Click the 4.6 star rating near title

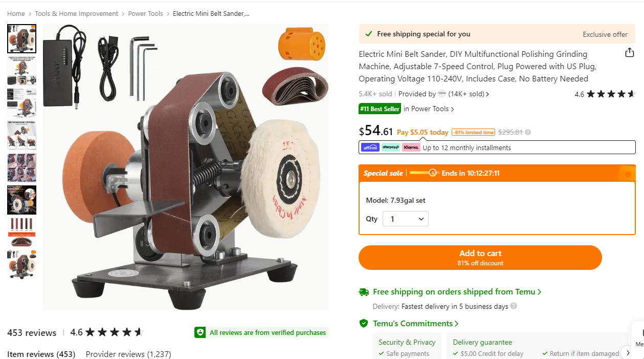click(x=605, y=94)
